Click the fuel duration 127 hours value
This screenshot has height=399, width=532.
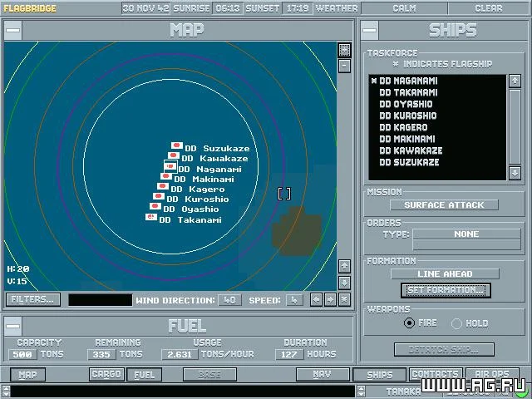289,355
